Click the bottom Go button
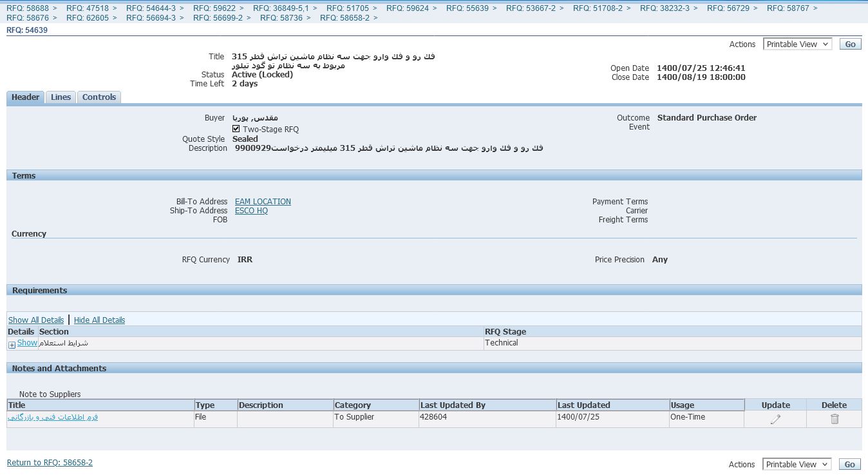 click(850, 464)
